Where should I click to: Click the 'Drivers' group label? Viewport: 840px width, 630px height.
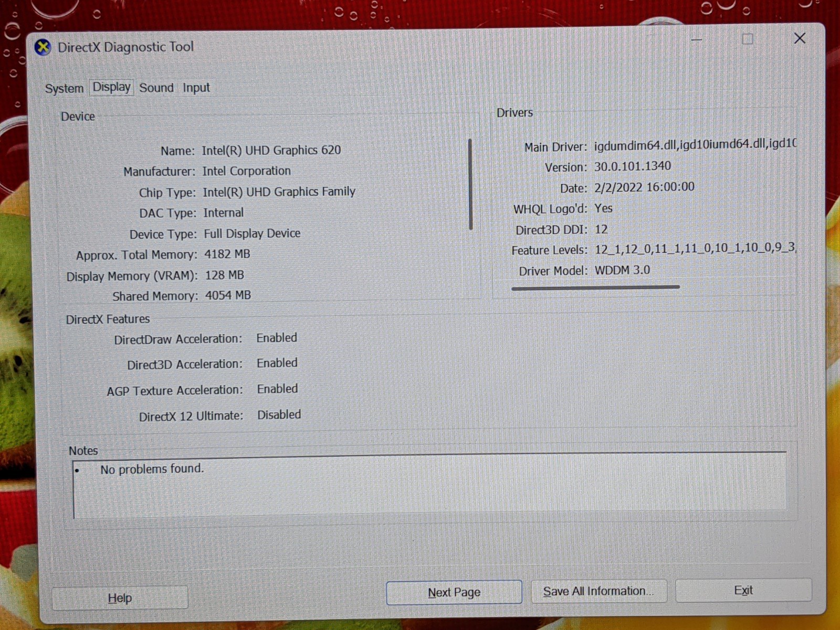pyautogui.click(x=514, y=113)
